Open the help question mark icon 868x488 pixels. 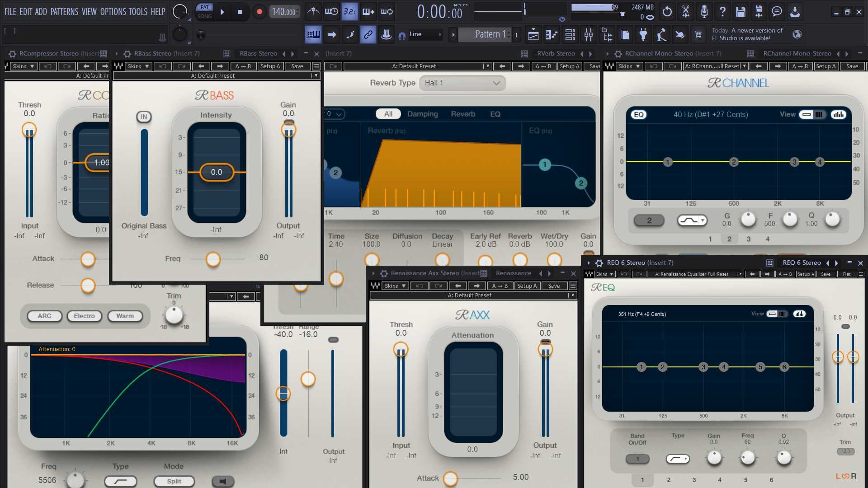(722, 12)
